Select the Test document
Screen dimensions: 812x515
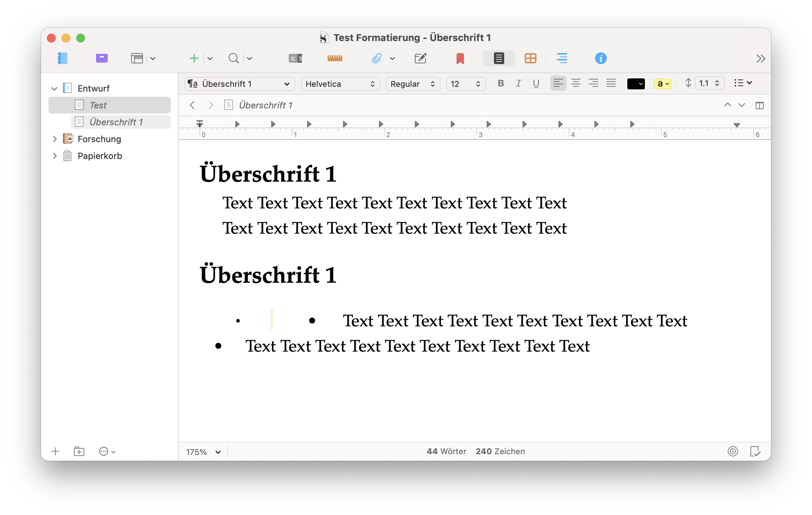pyautogui.click(x=110, y=105)
